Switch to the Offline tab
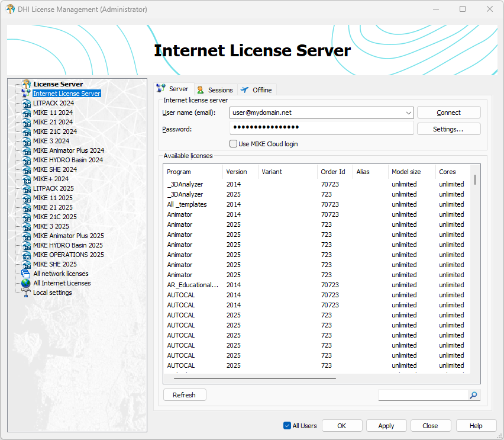504x440 pixels. pos(257,90)
